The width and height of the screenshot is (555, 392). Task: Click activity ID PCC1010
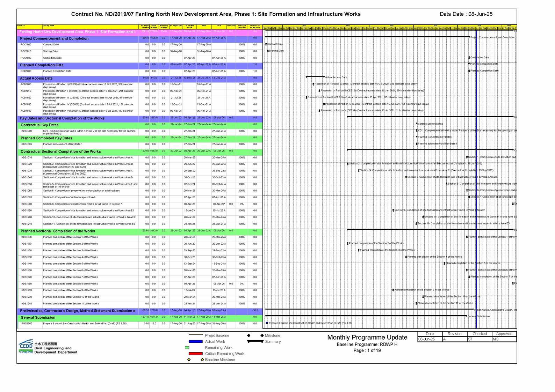(26, 51)
